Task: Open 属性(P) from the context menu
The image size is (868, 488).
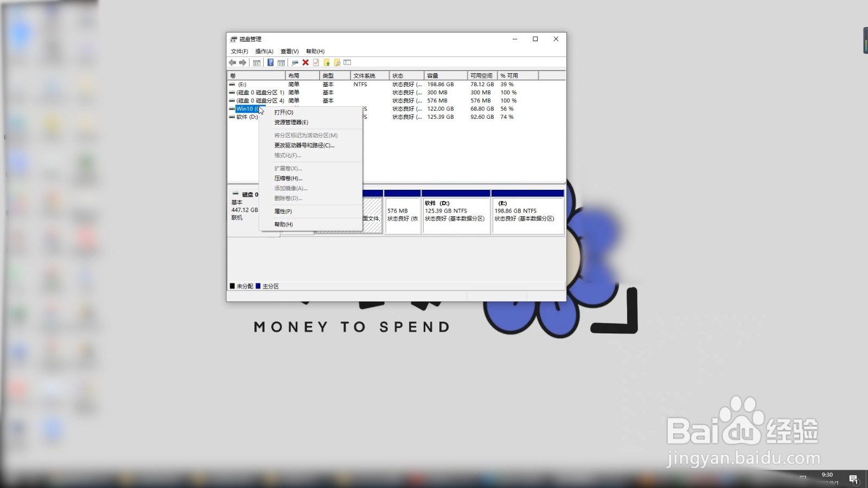Action: click(x=310, y=211)
